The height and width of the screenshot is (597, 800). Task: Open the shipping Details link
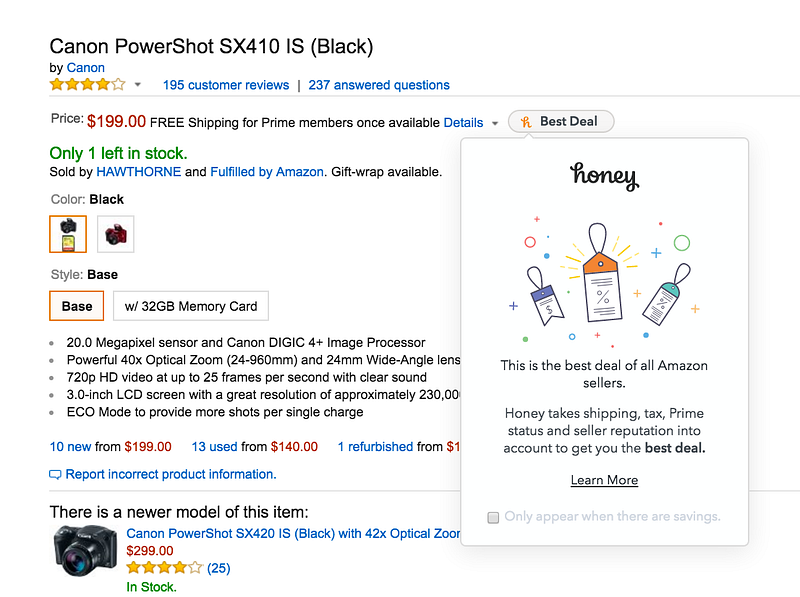point(463,122)
